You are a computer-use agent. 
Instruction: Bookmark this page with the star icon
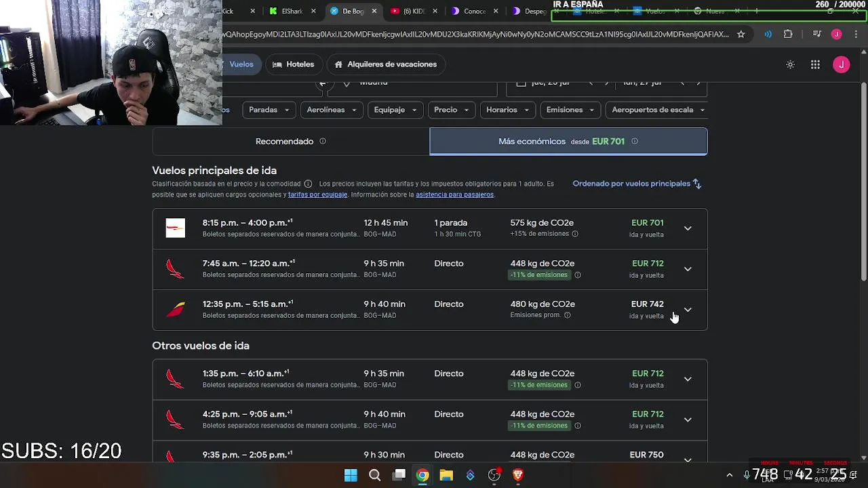(741, 34)
